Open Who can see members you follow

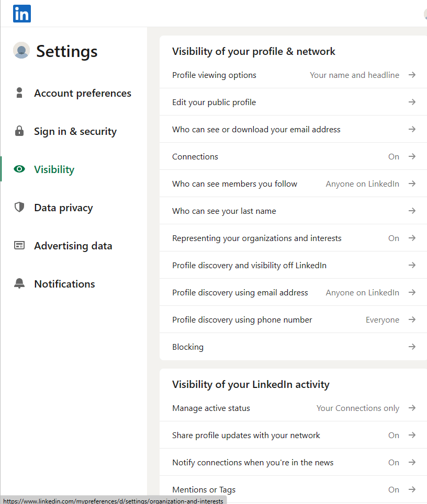293,184
